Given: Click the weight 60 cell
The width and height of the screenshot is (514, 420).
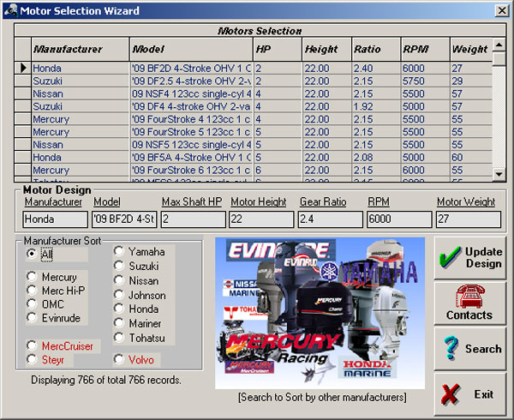Looking at the screenshot, I should pyautogui.click(x=471, y=158).
